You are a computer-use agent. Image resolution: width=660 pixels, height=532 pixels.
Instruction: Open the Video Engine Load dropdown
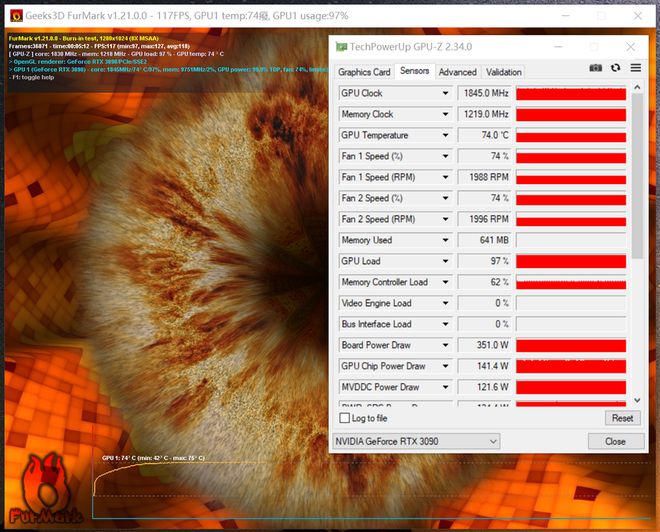pyautogui.click(x=445, y=303)
